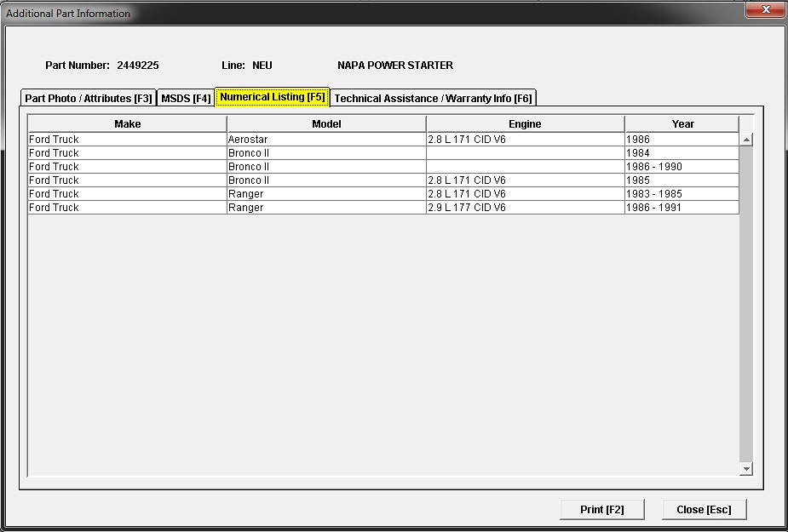Screen dimensions: 788x532
Task: Click the line code NEU
Action: coord(262,66)
